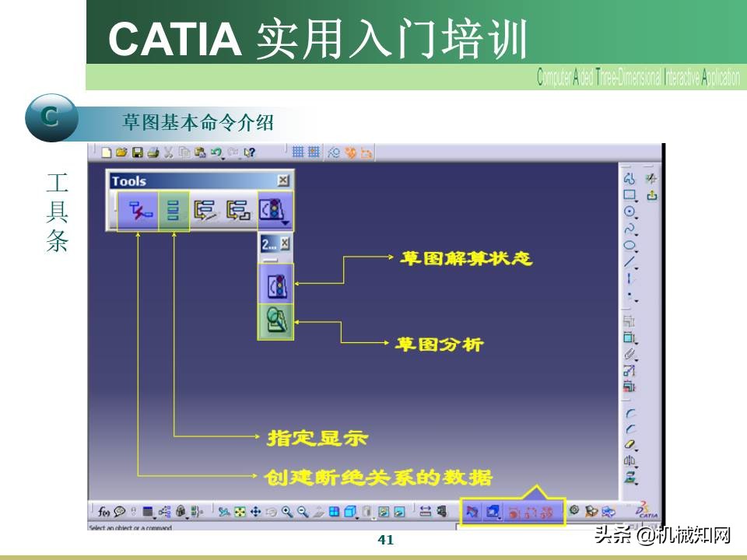Screen dimensions: 747x560
Task: Open Sketch Analysis magnifier icon
Action: tap(275, 321)
